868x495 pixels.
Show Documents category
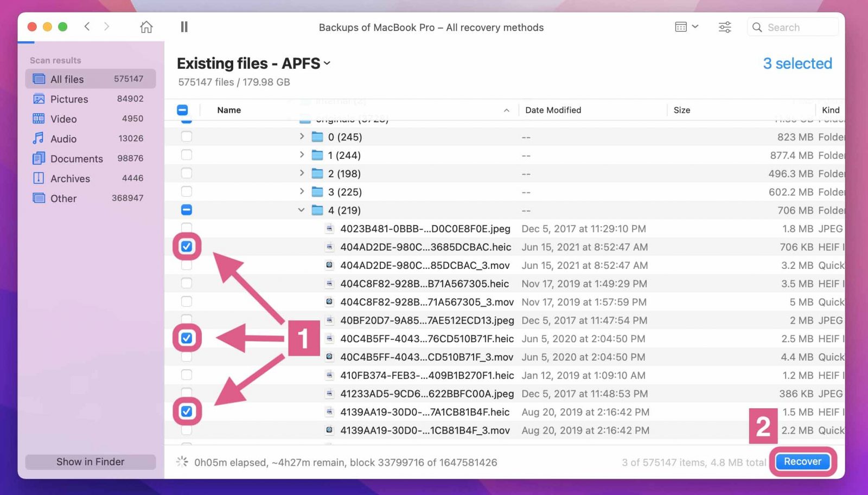point(90,158)
